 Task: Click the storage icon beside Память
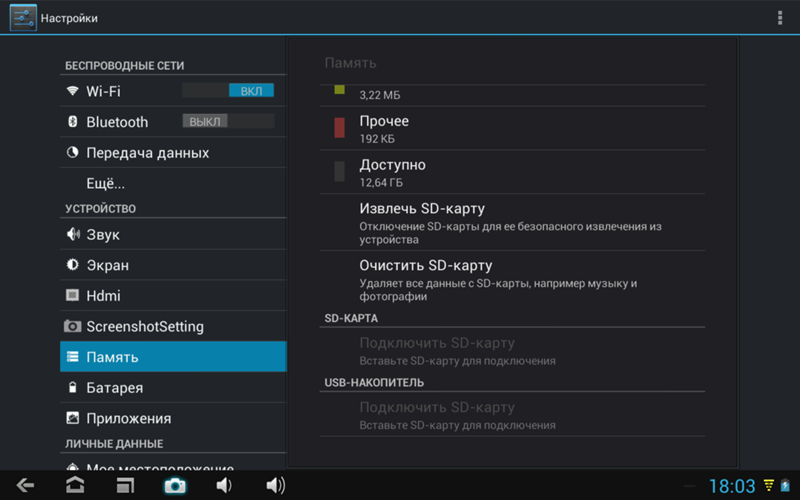72,357
